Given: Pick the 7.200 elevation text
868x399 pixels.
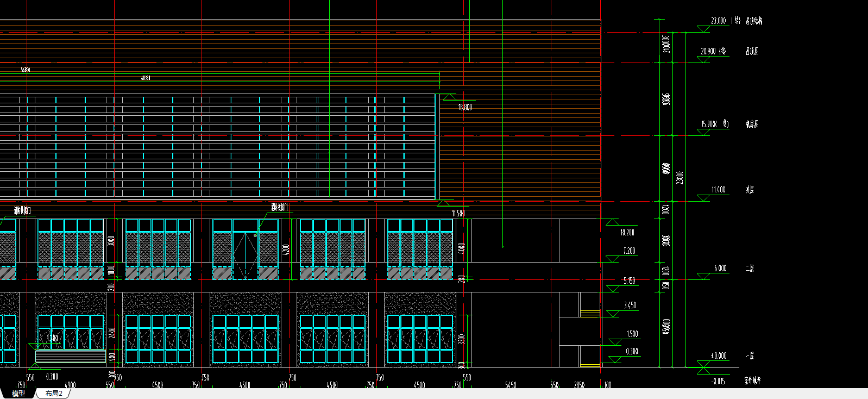Looking at the screenshot, I should coord(629,251).
